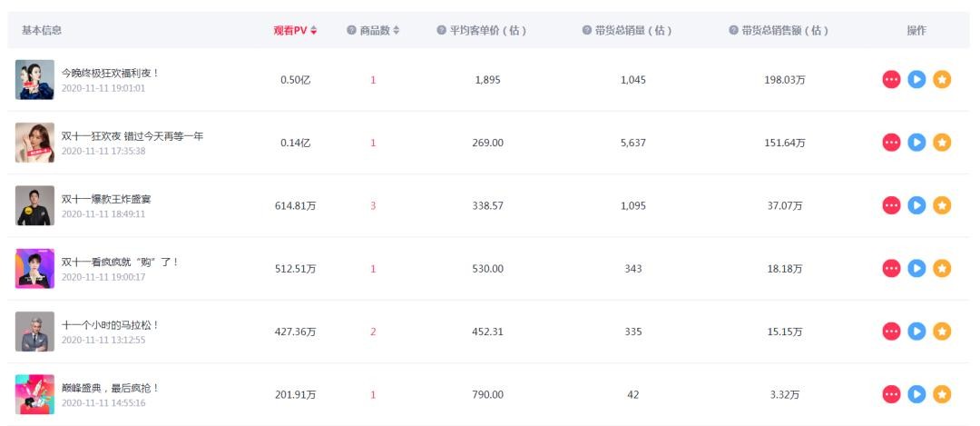980x426 pixels.
Task: Click the star icon for 今晚终极狂欢福利夜
Action: point(942,80)
